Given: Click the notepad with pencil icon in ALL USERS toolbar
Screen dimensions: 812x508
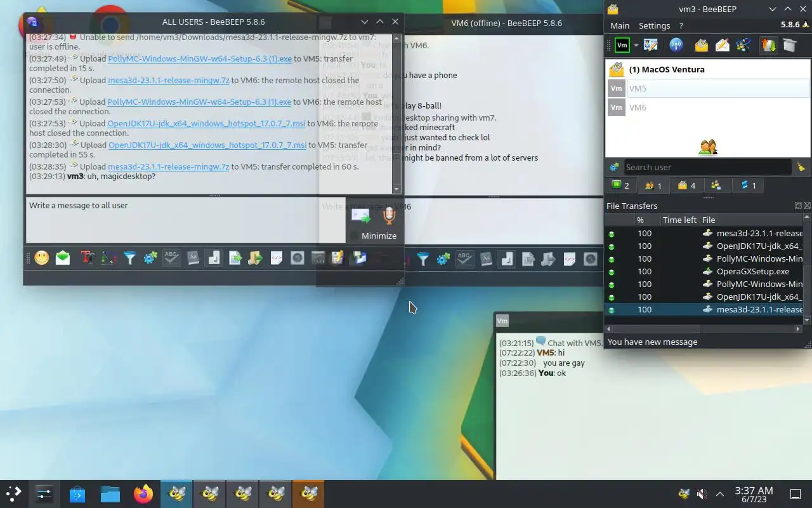Looking at the screenshot, I should [x=337, y=258].
